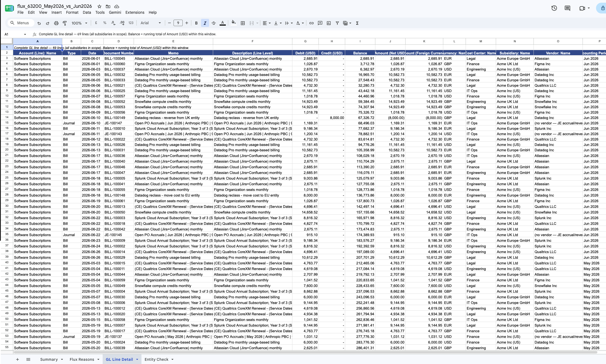Start a Meet call with camera icon
Image resolution: width=606 pixels, height=364 pixels.
[582, 8]
